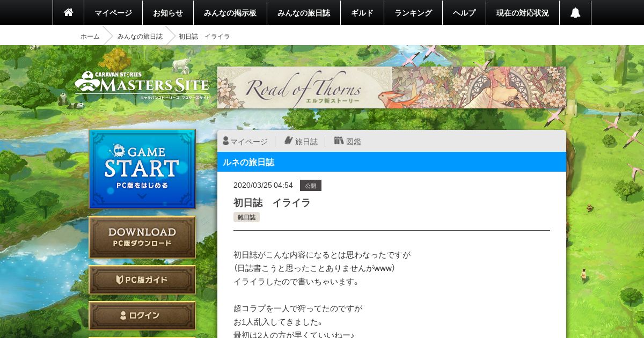Screen dimensions: 644x338
Task: Select the ギルド menu item
Action: coord(362,12)
